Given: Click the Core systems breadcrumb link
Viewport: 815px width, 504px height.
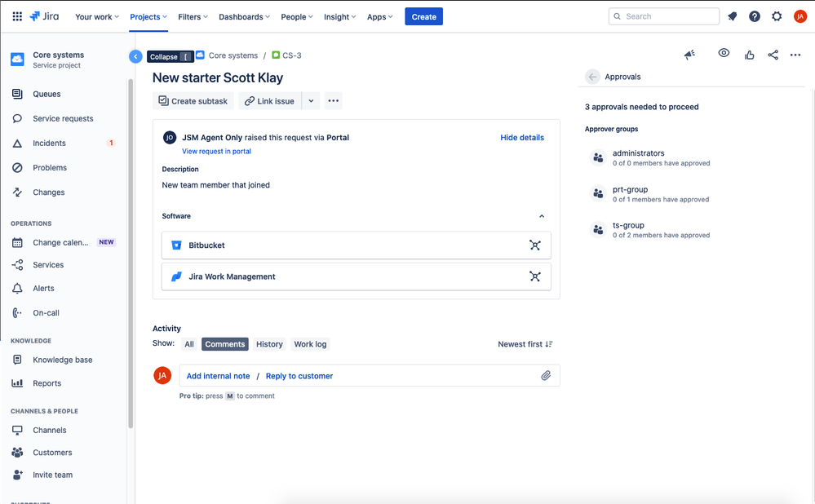Looking at the screenshot, I should click(x=233, y=55).
